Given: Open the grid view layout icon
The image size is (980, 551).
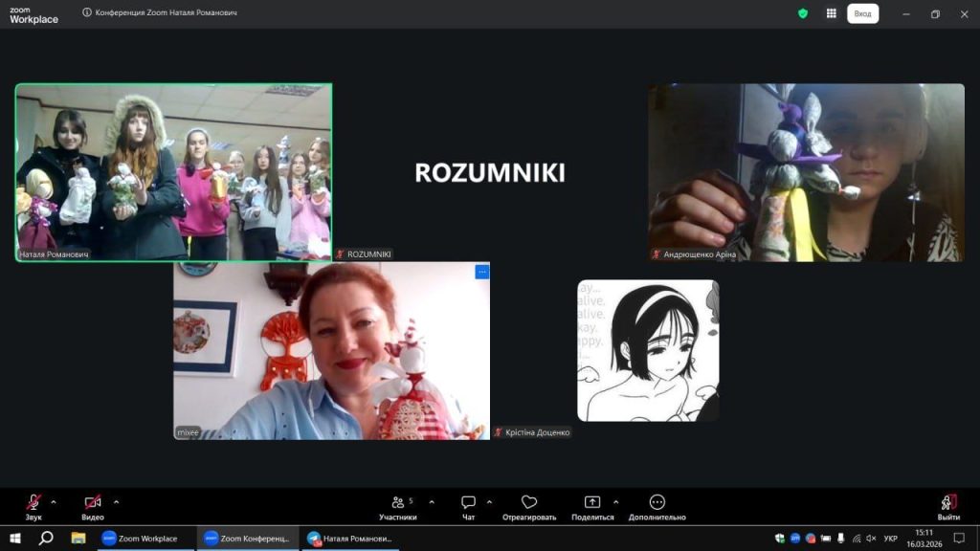Looking at the screenshot, I should click(832, 13).
